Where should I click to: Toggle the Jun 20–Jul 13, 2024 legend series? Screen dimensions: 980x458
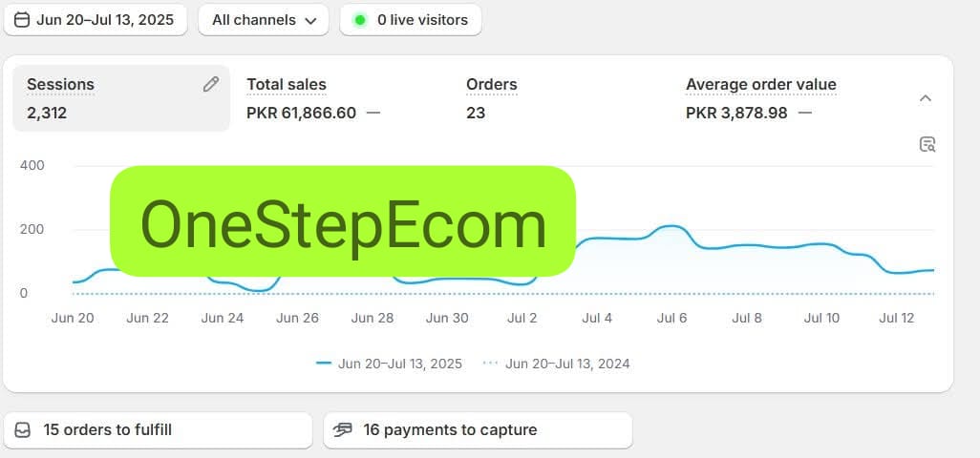tap(556, 364)
